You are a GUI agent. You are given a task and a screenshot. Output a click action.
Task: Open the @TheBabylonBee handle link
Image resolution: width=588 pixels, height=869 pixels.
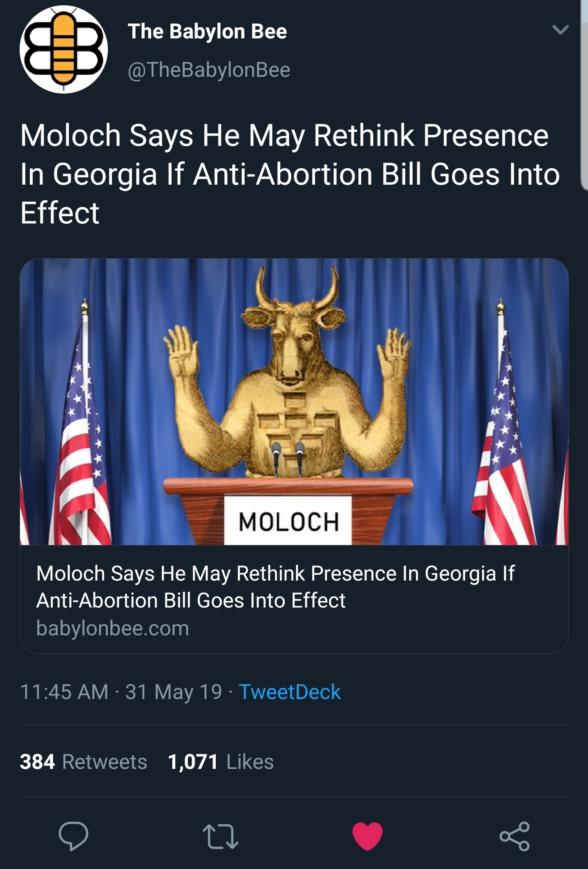pos(209,70)
